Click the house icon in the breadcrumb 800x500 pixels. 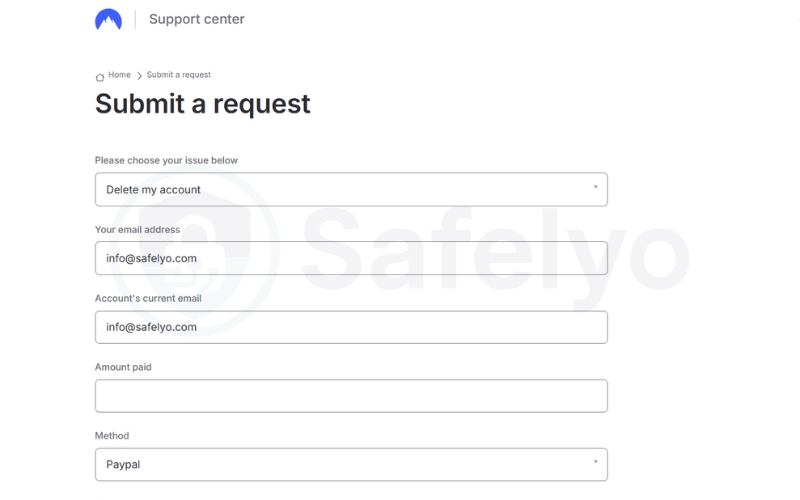pos(100,77)
